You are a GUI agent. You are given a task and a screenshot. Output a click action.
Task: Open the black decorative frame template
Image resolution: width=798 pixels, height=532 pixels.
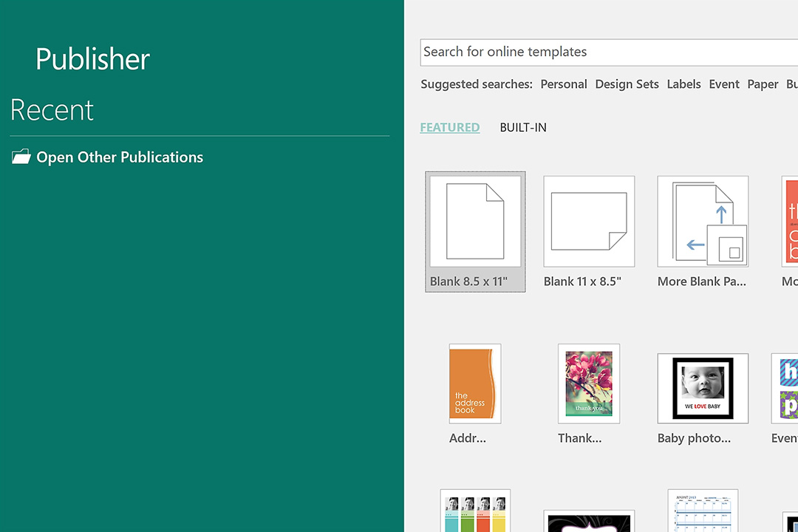click(x=589, y=522)
